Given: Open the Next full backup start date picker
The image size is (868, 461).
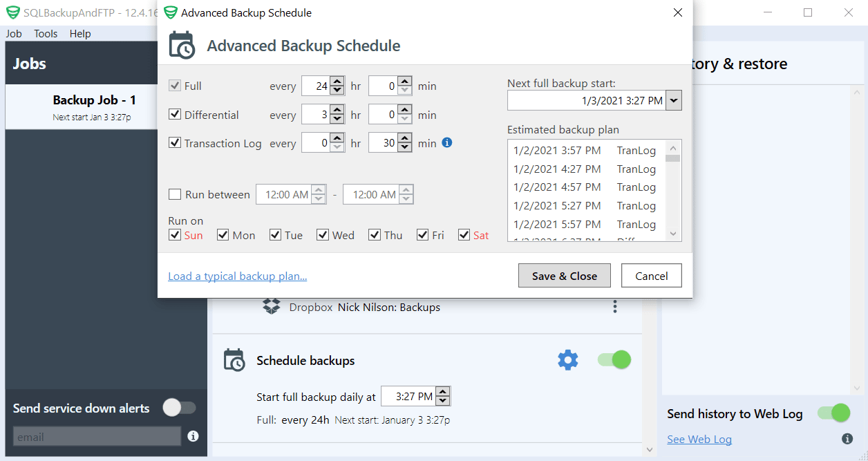Looking at the screenshot, I should tap(673, 100).
